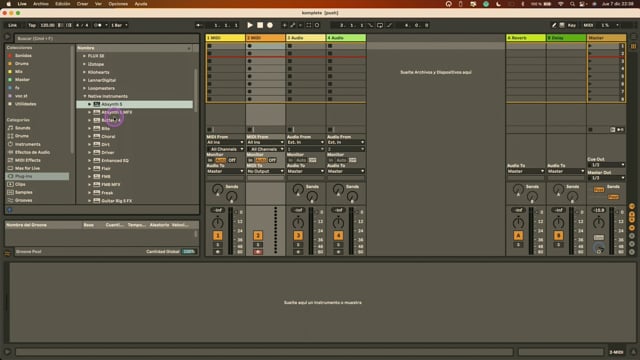This screenshot has width=640, height=360.
Task: Open the Cue Out dropdown
Action: pyautogui.click(x=606, y=165)
